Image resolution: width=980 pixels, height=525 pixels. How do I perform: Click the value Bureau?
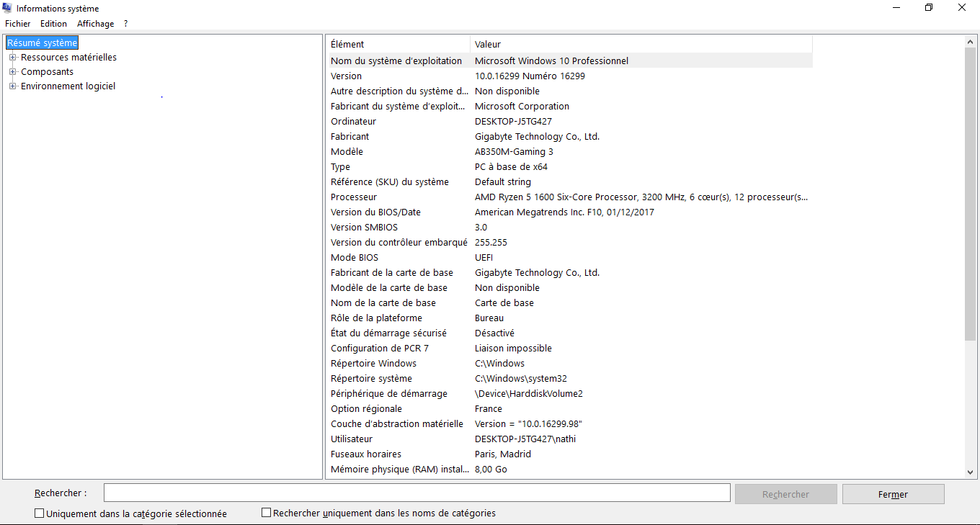pos(489,318)
